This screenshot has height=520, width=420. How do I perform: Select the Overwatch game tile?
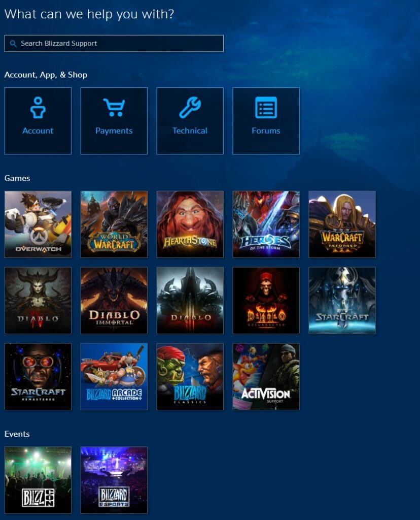38,224
